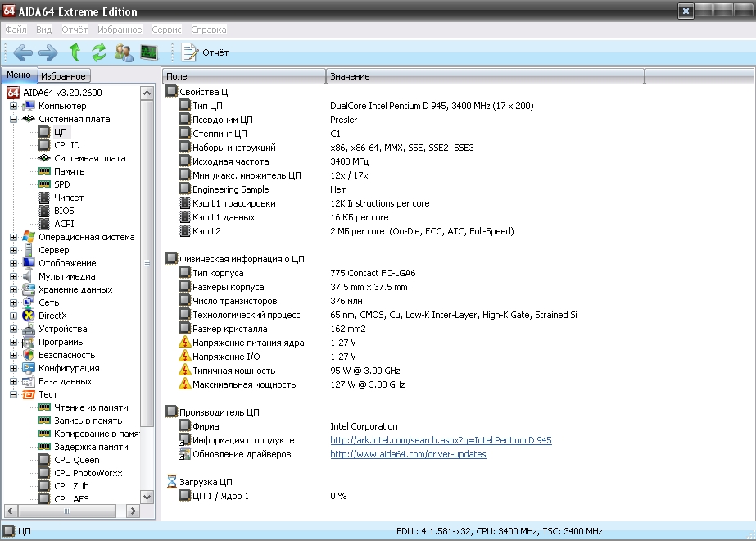The height and width of the screenshot is (541, 756).
Task: Select Чтение из памяти test
Action: [x=91, y=407]
